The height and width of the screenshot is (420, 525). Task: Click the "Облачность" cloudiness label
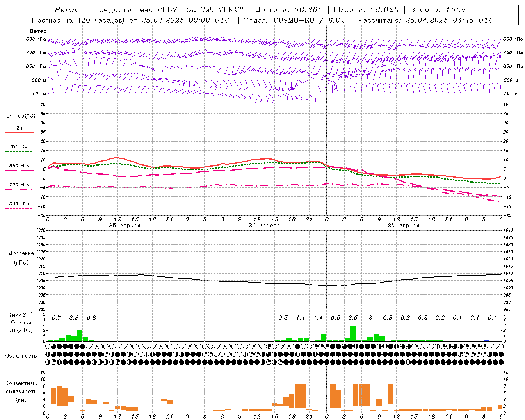tap(21, 356)
